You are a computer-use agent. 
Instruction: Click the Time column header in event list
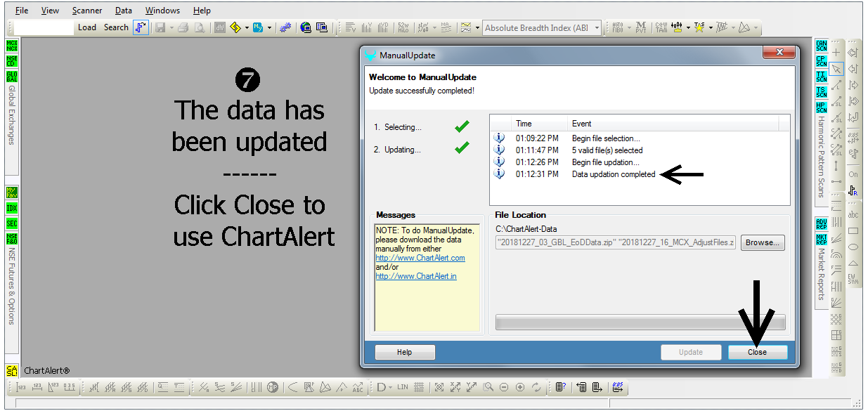pyautogui.click(x=538, y=124)
